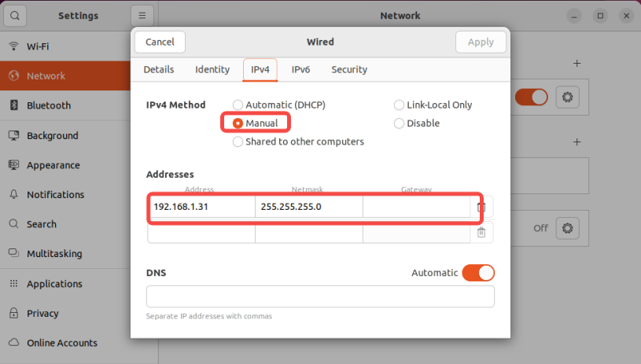
Task: Click the Bluetooth icon in sidebar
Action: [x=14, y=105]
